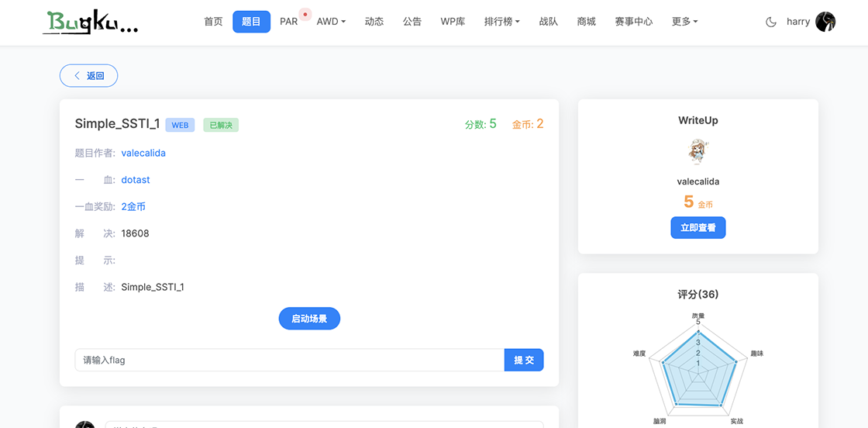Click valecalida name under WriteUp
The height and width of the screenshot is (428, 868).
[x=698, y=181]
